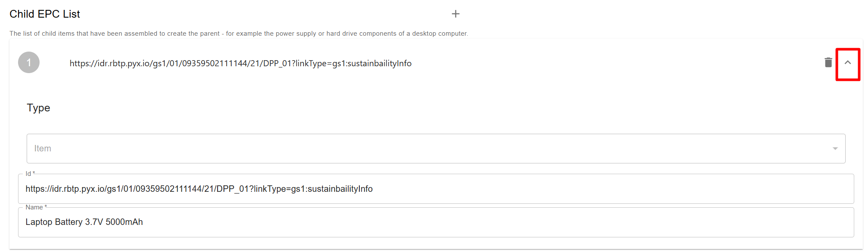The height and width of the screenshot is (252, 868).
Task: Click empty middle of the Type select box
Action: (x=430, y=149)
